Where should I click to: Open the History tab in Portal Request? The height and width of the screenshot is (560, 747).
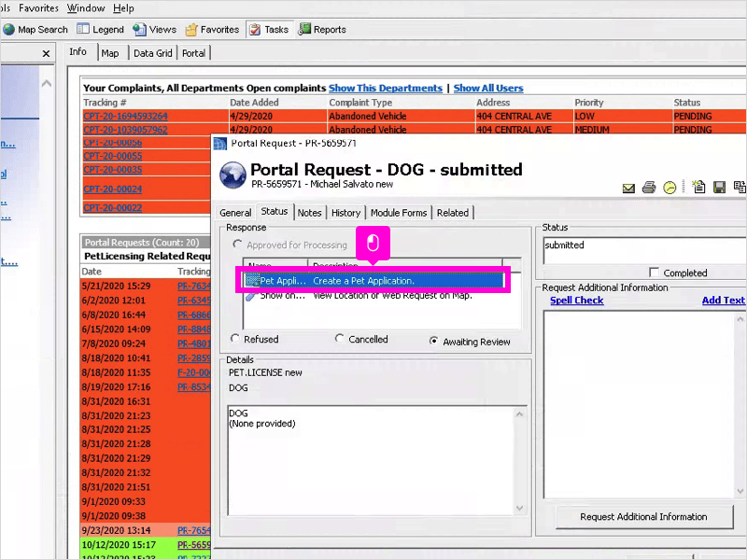point(345,213)
